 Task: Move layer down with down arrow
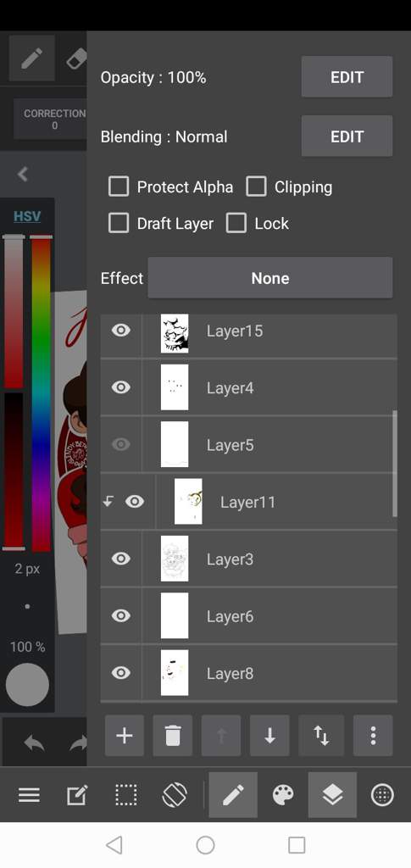(x=269, y=736)
